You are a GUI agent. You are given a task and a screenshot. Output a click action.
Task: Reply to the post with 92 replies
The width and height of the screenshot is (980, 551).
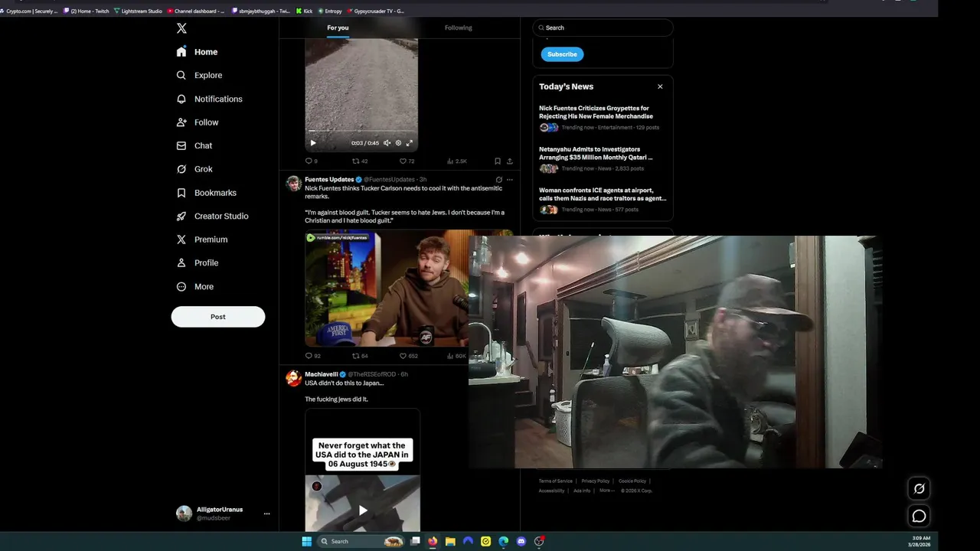click(x=312, y=356)
